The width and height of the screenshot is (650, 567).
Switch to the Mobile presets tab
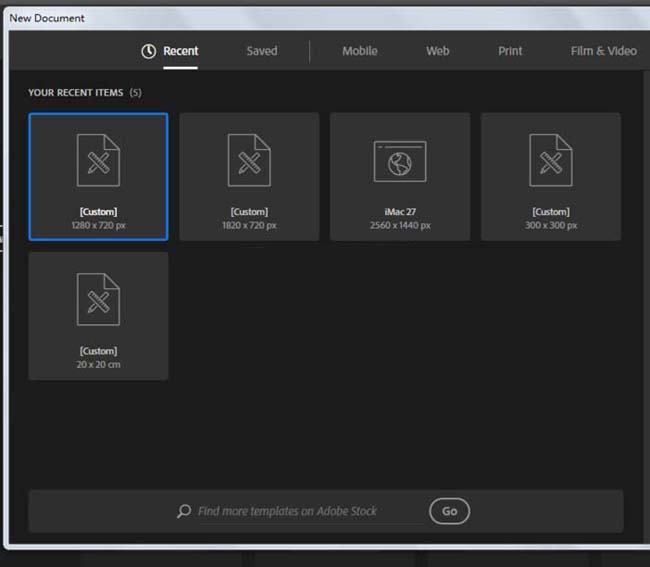pos(360,51)
